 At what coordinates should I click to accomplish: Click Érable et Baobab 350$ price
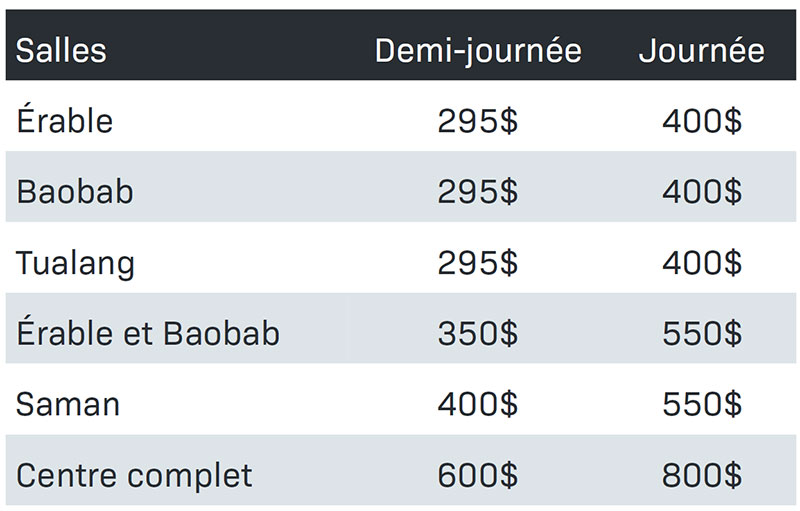click(x=478, y=334)
